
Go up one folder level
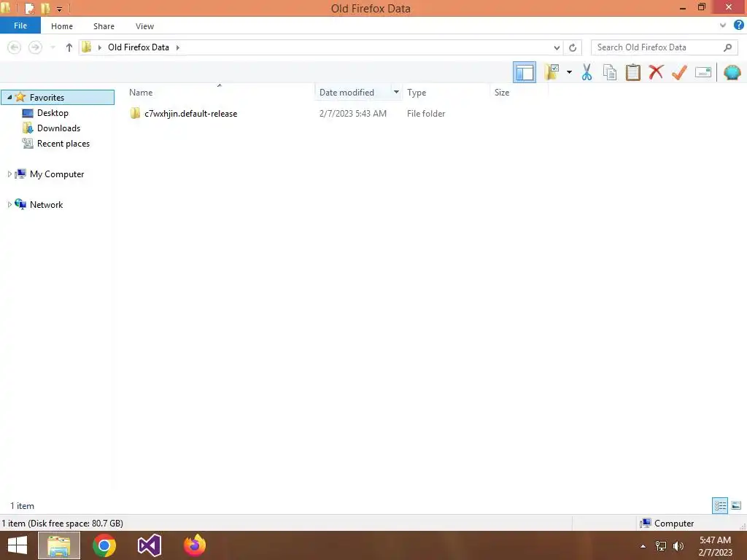click(69, 47)
